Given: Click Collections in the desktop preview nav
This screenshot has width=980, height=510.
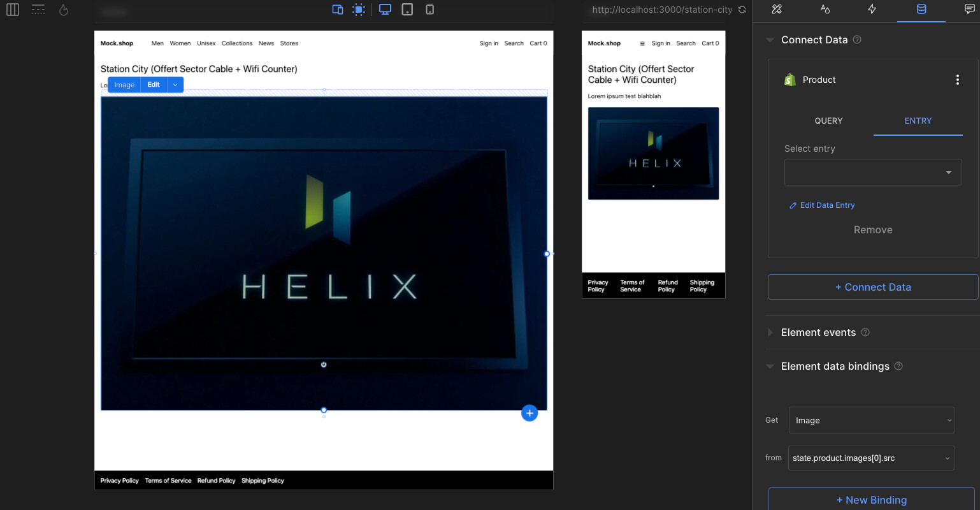Looking at the screenshot, I should [237, 43].
